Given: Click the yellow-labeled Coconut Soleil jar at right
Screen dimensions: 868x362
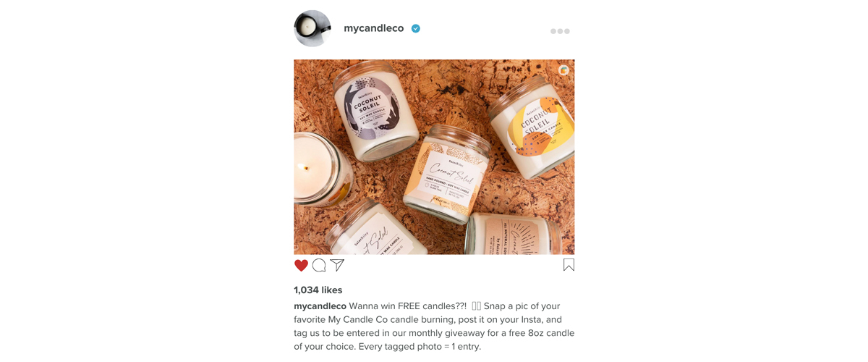Looking at the screenshot, I should pos(533,127).
